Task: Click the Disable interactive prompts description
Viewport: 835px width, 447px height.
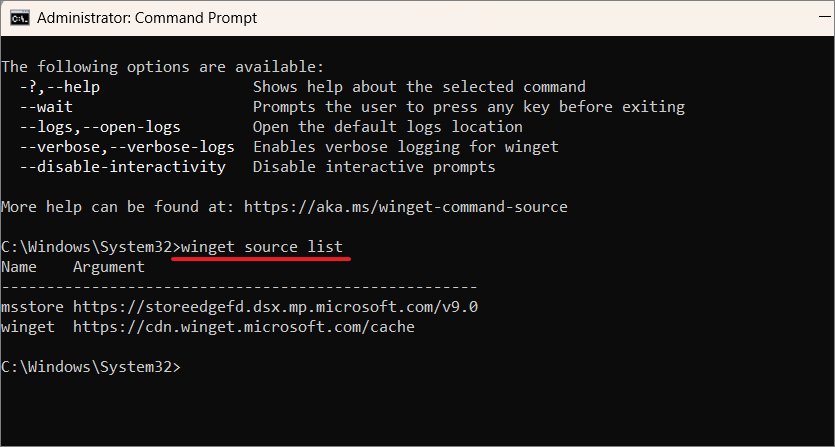Action: point(374,167)
